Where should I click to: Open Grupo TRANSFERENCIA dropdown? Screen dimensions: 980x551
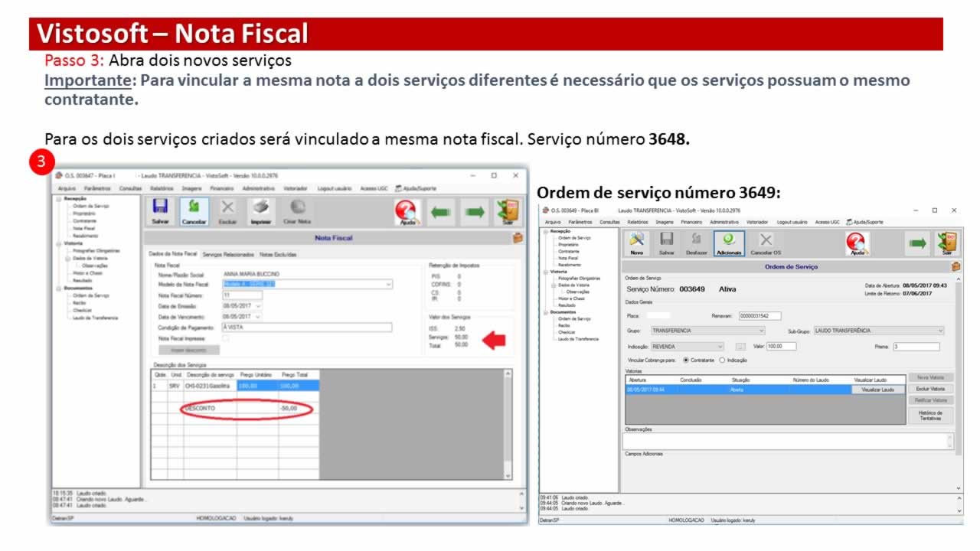tap(761, 331)
